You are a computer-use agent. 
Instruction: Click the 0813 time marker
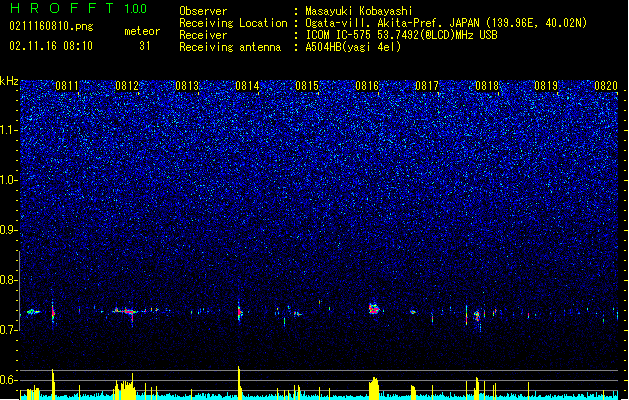pyautogui.click(x=187, y=86)
